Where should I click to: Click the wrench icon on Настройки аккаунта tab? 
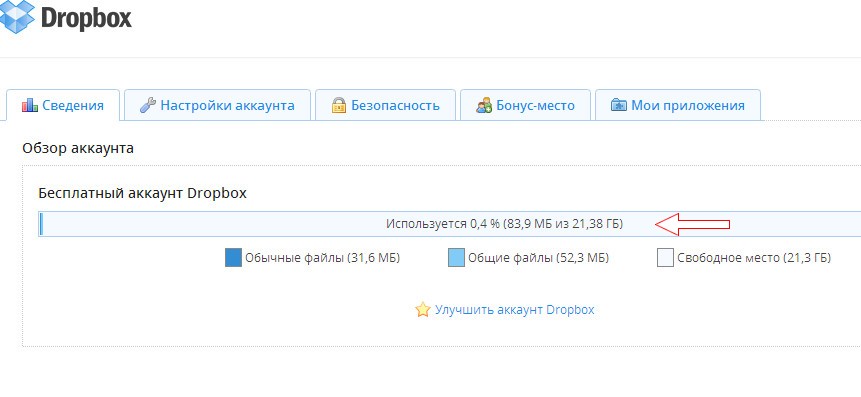[x=147, y=105]
